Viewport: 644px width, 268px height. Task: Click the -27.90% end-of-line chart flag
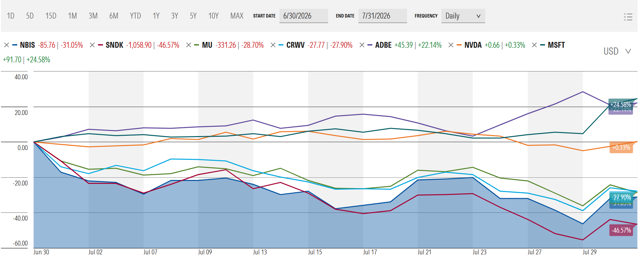tap(621, 197)
